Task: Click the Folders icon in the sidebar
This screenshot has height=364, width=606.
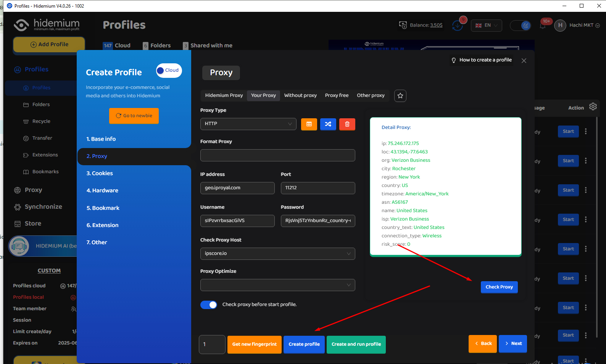Action: tap(26, 105)
